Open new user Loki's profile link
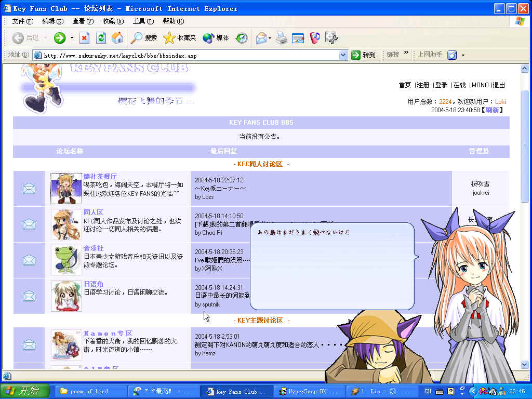This screenshot has height=399, width=532. coord(500,101)
